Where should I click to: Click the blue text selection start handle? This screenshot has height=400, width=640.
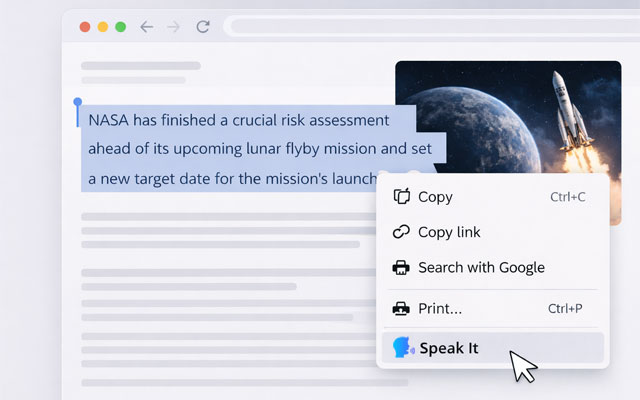pyautogui.click(x=78, y=112)
